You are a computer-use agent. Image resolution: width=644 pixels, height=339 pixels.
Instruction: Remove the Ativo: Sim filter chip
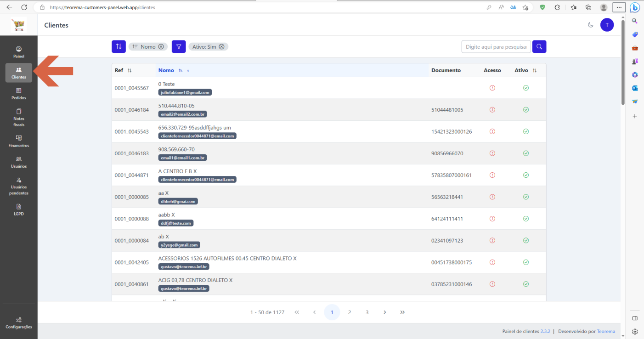pos(221,47)
